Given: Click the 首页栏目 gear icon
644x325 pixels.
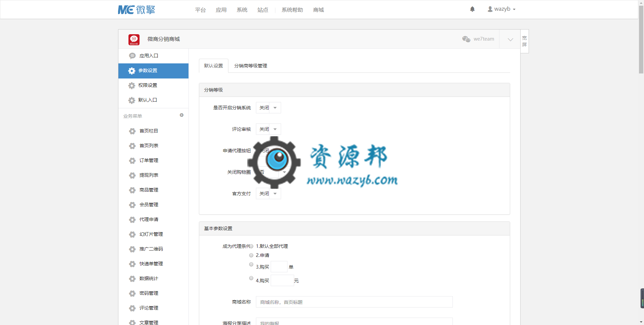Looking at the screenshot, I should pyautogui.click(x=132, y=131).
